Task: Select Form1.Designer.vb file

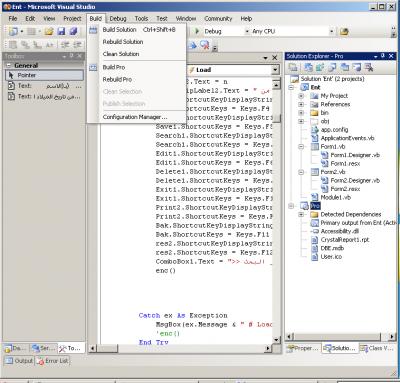Action: tap(355, 155)
